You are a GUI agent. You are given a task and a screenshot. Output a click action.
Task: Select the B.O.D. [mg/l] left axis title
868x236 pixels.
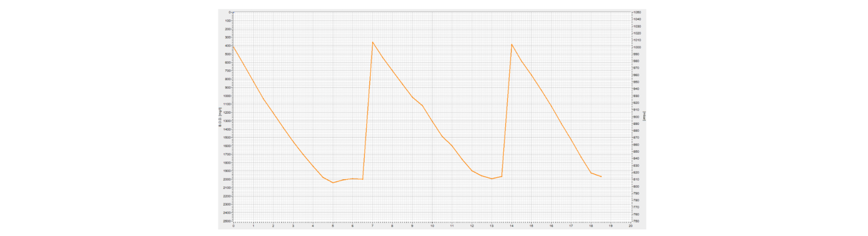tap(220, 117)
